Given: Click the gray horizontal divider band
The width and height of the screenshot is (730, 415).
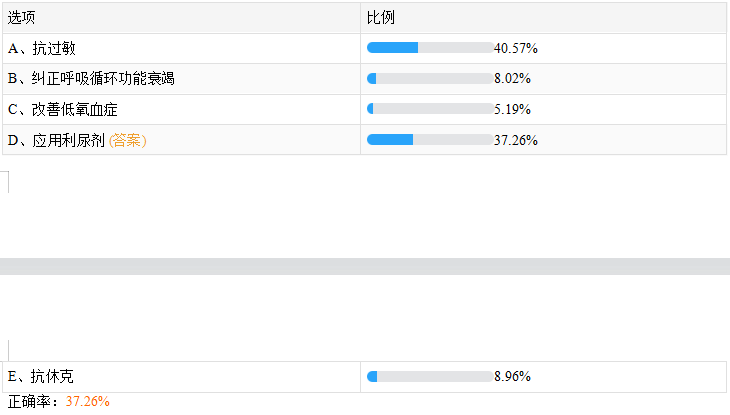Looking at the screenshot, I should point(365,266).
